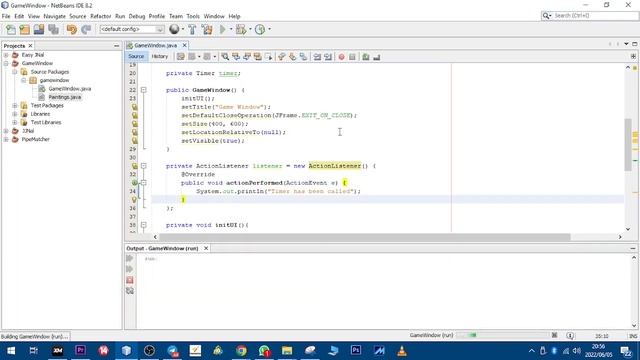Click the Redo toolbar icon
The width and height of the screenshot is (640, 360).
pos(86,29)
